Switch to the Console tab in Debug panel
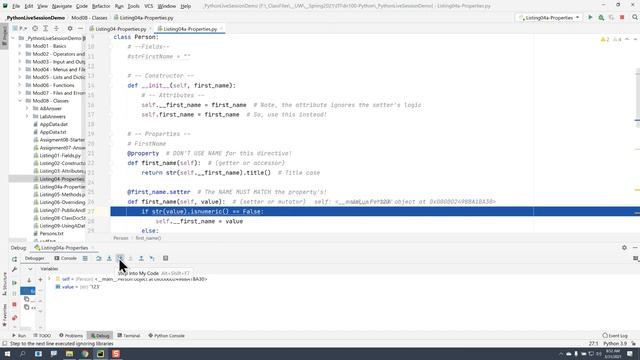640x360 pixels. tap(65, 258)
